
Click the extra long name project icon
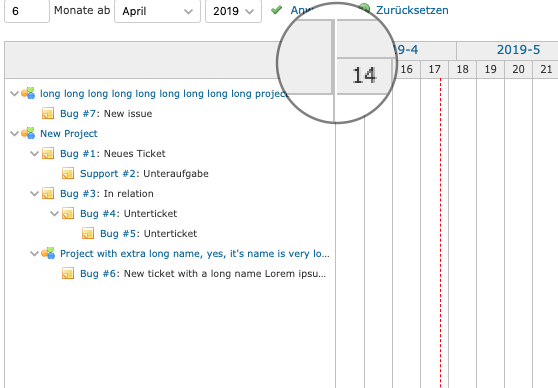(48, 253)
